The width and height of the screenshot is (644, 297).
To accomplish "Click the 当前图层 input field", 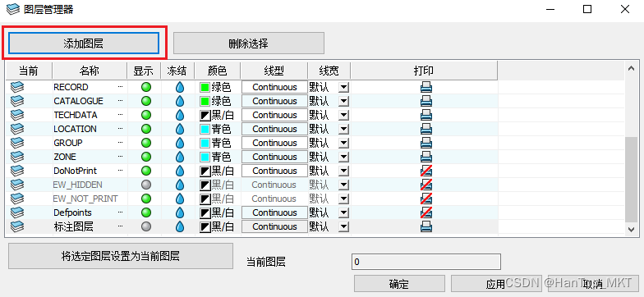I will tap(426, 262).
